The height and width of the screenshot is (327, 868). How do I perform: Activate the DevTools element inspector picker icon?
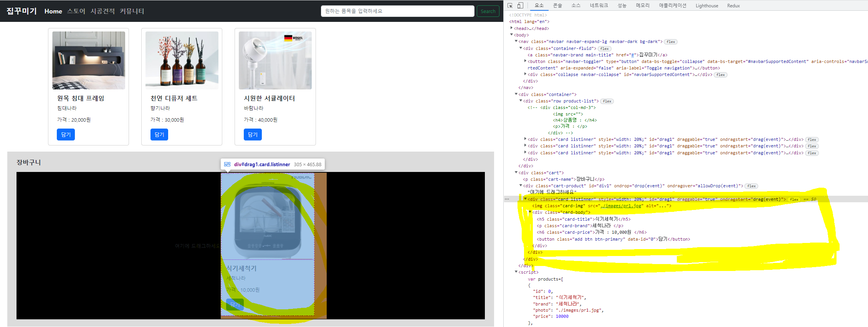coord(510,5)
